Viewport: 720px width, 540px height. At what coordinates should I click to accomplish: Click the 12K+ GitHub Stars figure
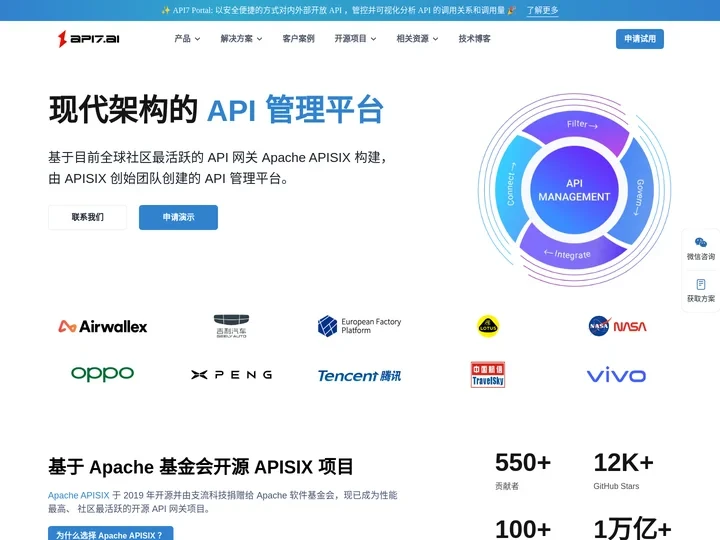click(623, 462)
